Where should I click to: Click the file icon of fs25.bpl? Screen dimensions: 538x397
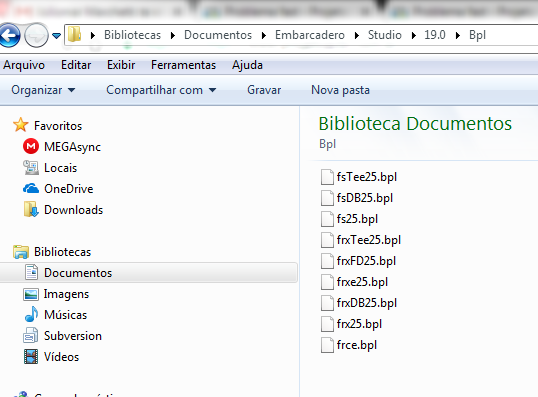click(x=327, y=219)
